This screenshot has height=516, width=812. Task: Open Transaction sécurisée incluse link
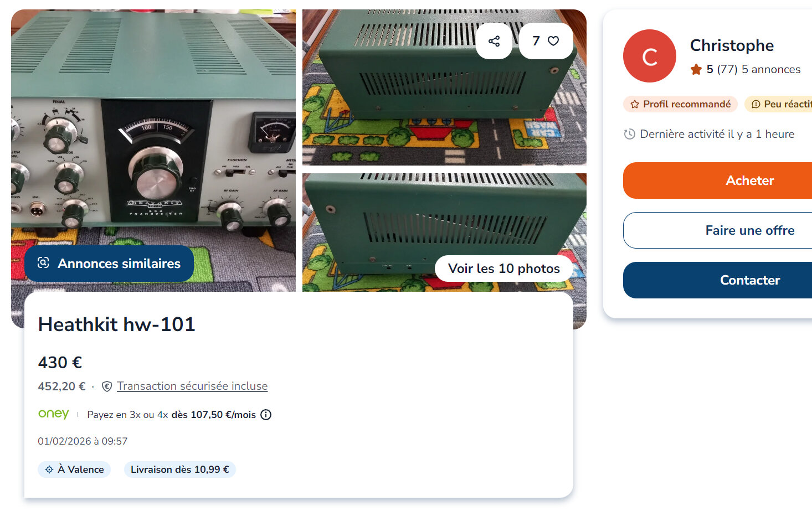192,386
